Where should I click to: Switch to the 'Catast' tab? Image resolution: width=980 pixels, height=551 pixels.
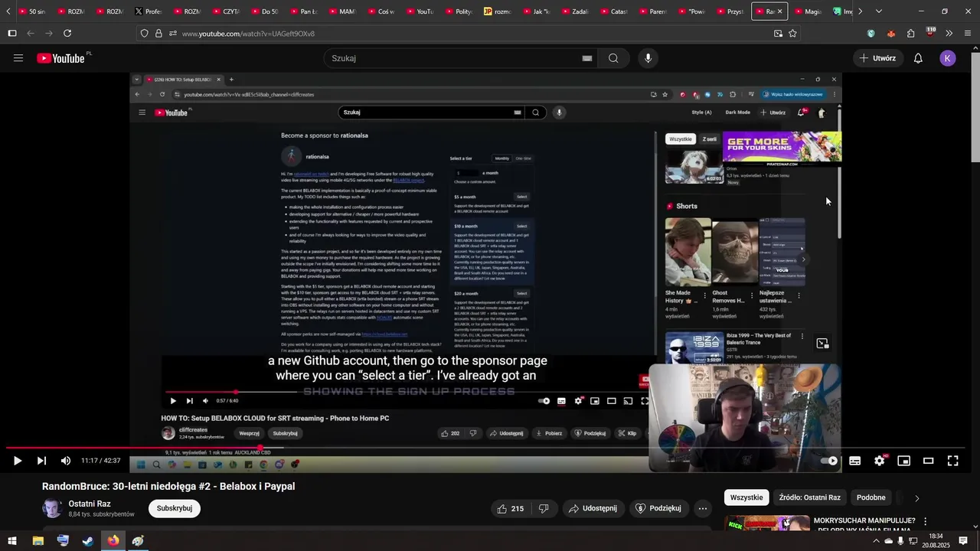(614, 11)
